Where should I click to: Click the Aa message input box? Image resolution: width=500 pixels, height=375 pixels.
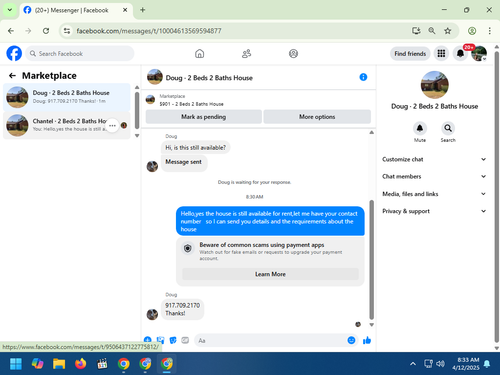click(x=276, y=340)
